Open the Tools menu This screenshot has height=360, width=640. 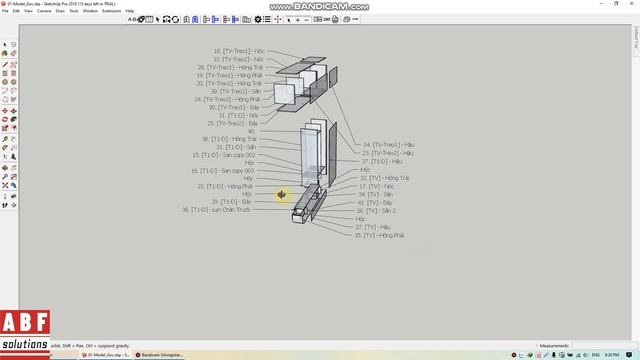pyautogui.click(x=74, y=11)
